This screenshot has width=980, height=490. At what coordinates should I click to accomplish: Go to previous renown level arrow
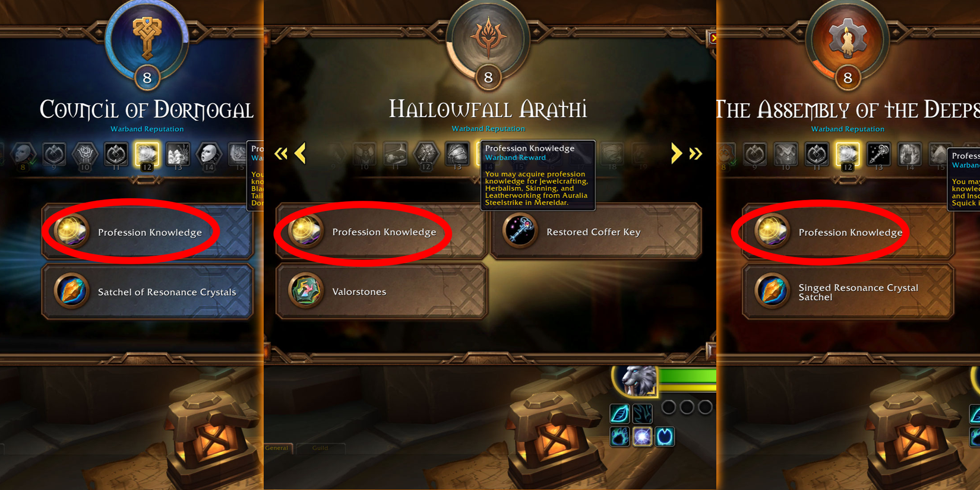tap(301, 153)
